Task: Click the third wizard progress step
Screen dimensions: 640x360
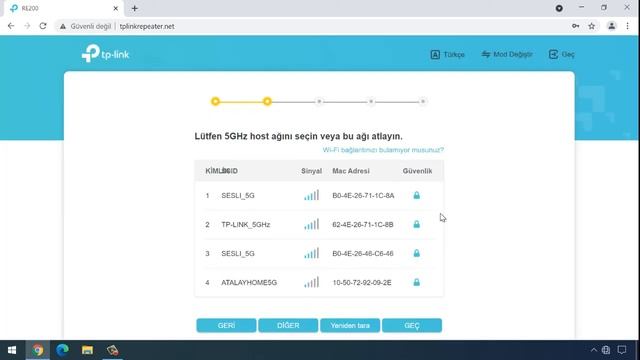Action: tap(319, 101)
